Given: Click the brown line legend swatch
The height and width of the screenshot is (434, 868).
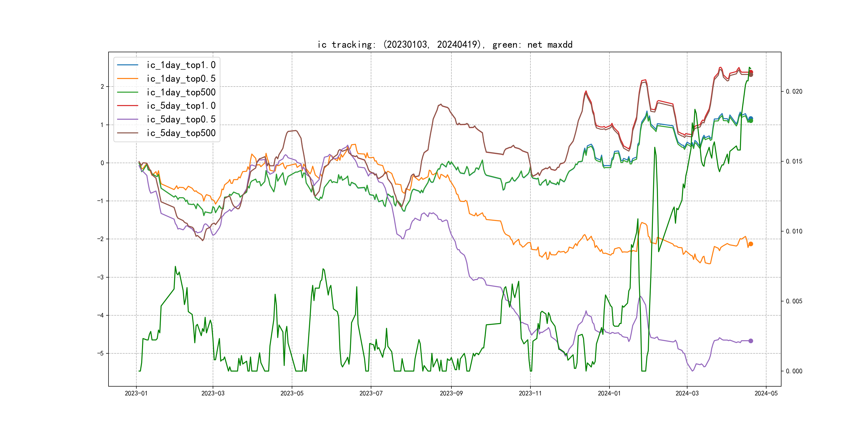Looking at the screenshot, I should click(128, 133).
